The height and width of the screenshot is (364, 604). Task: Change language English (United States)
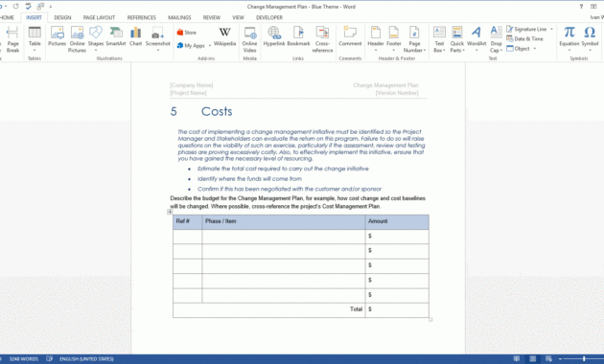[x=86, y=358]
